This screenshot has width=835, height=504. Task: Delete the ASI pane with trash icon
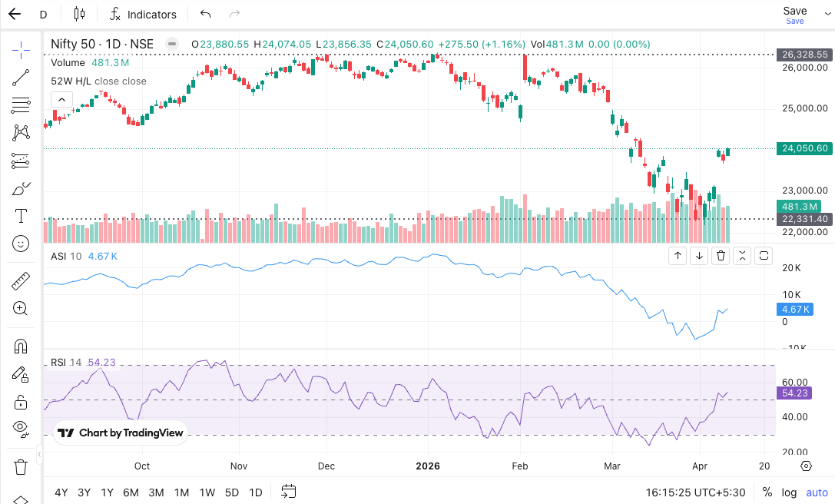720,255
